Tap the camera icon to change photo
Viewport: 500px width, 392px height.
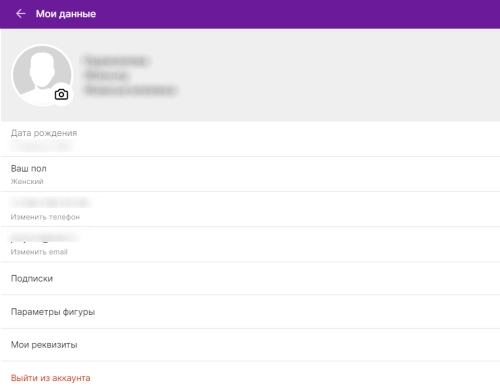[x=61, y=95]
